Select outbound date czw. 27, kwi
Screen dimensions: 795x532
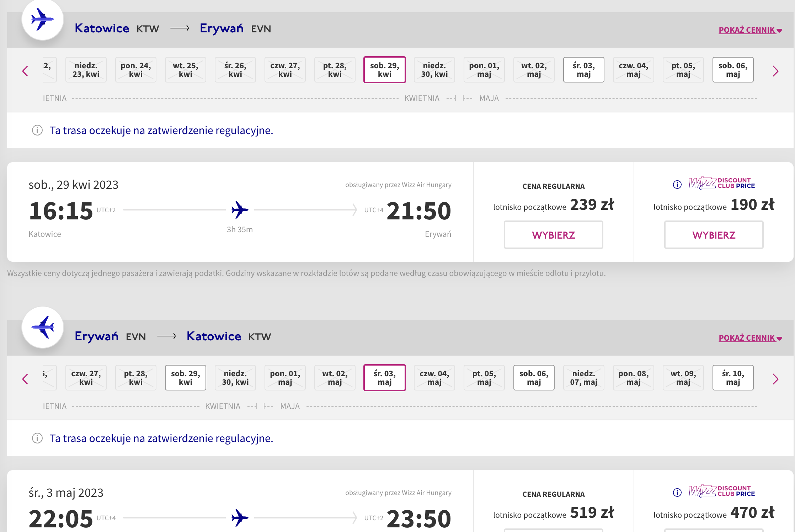285,70
